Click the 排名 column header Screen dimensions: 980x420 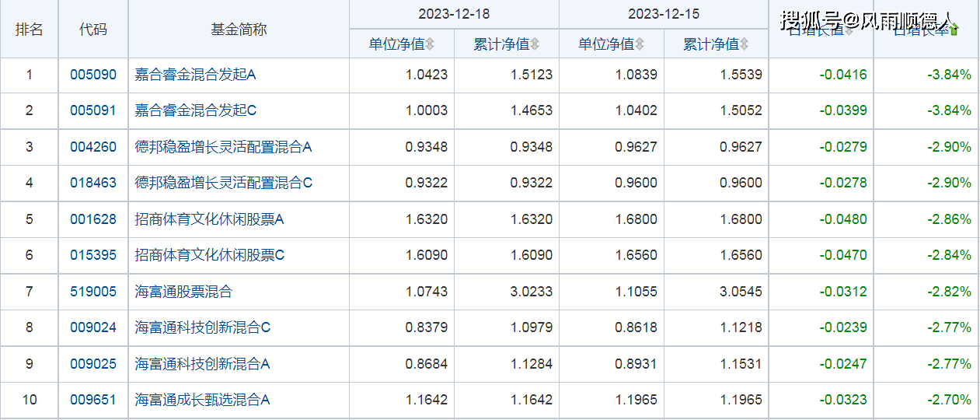pyautogui.click(x=30, y=30)
